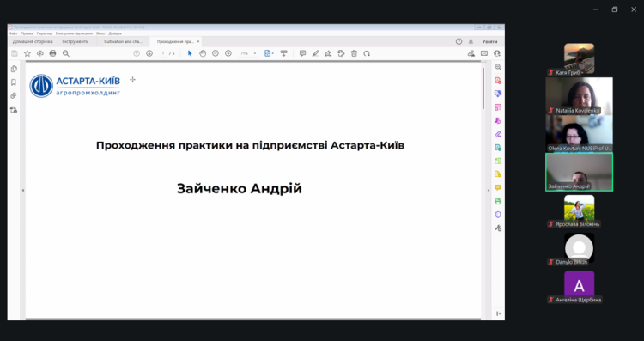Go to the next page arrow

(x=149, y=53)
